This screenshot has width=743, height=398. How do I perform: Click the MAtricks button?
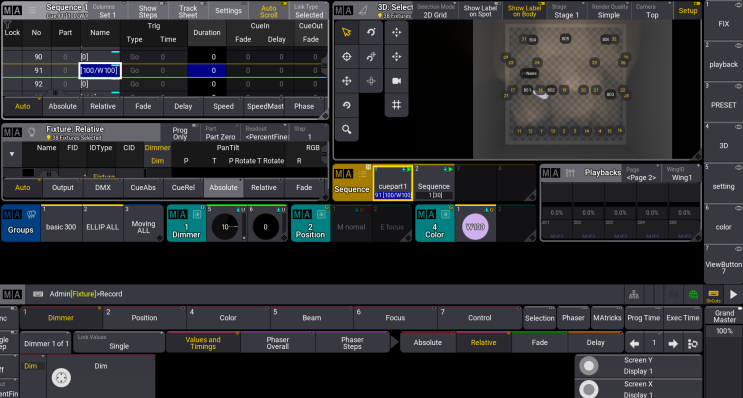tap(607, 318)
